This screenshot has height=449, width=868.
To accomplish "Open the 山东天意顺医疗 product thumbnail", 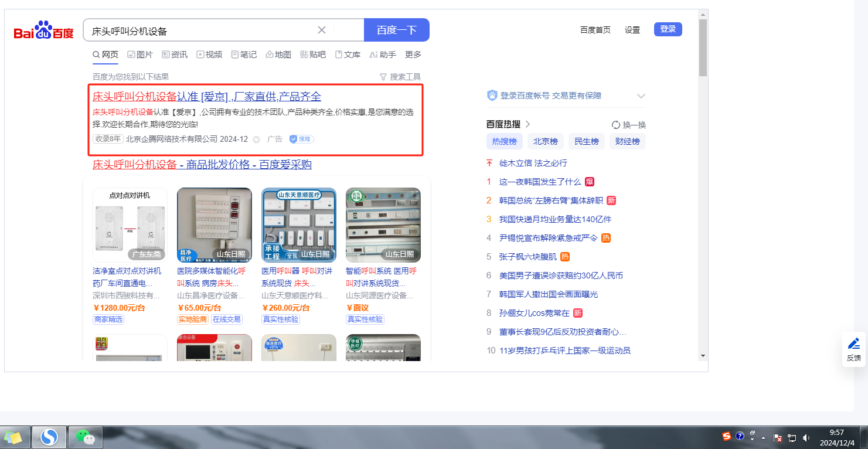I will click(x=299, y=225).
